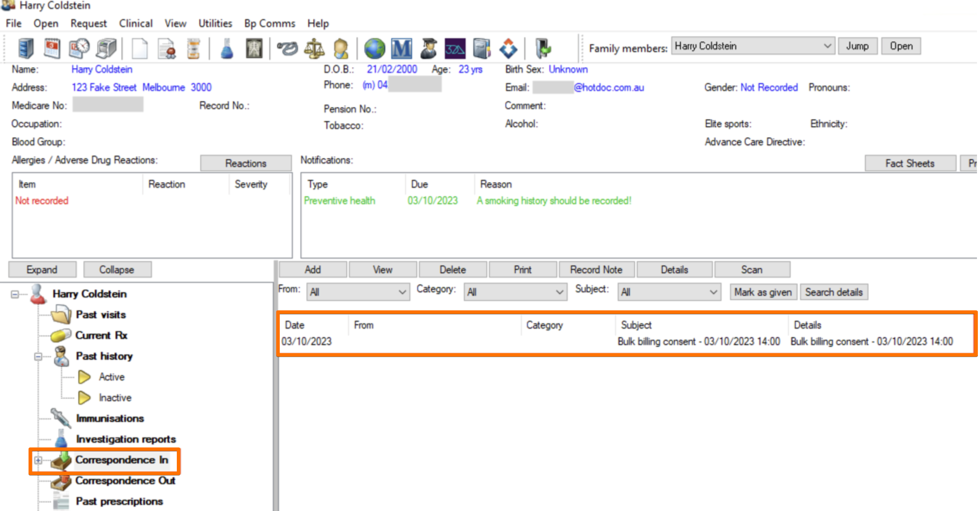The height and width of the screenshot is (511, 980).
Task: Open the Utilities menu
Action: click(215, 23)
